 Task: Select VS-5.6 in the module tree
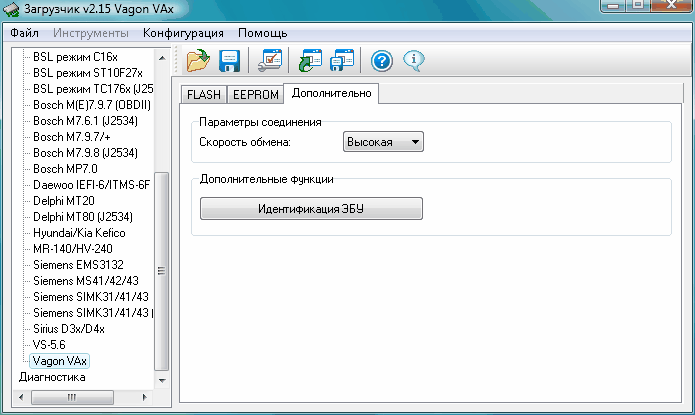[x=49, y=345]
